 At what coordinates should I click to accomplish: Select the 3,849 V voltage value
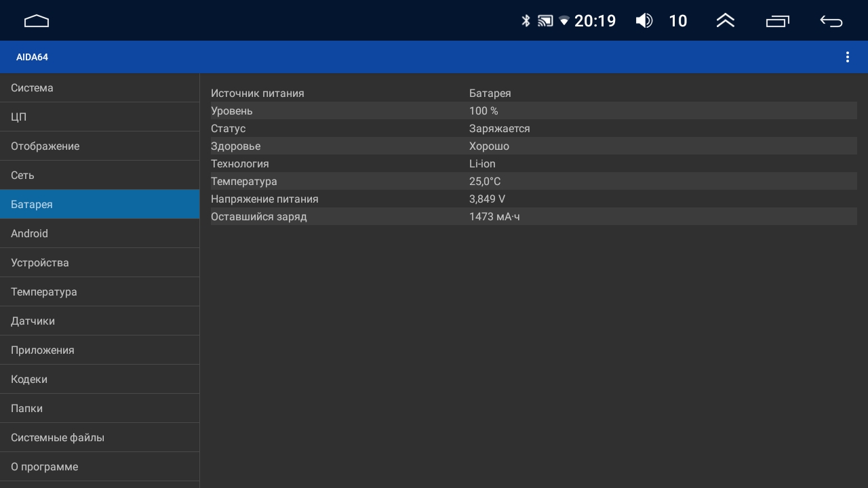487,199
